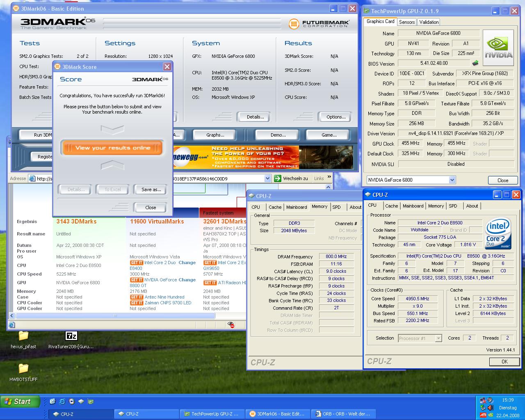Switch to the Sensors tab in GPU-Z
The height and width of the screenshot is (420, 525).
406,22
